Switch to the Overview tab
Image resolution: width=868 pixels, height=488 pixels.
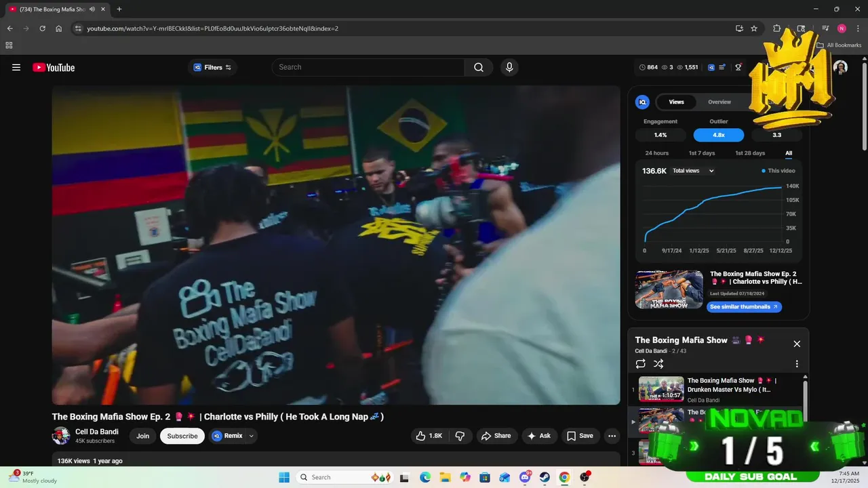719,102
